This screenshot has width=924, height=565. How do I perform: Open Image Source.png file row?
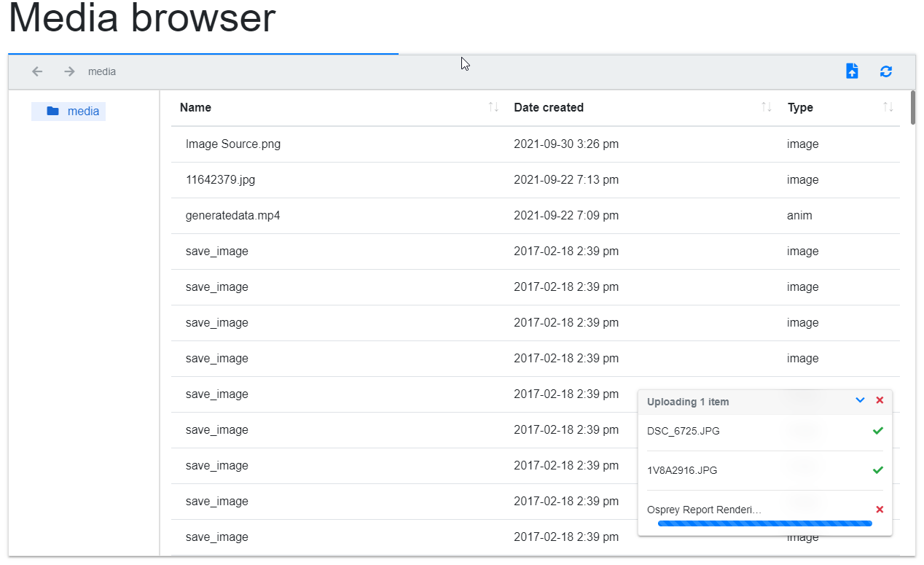pyautogui.click(x=536, y=144)
